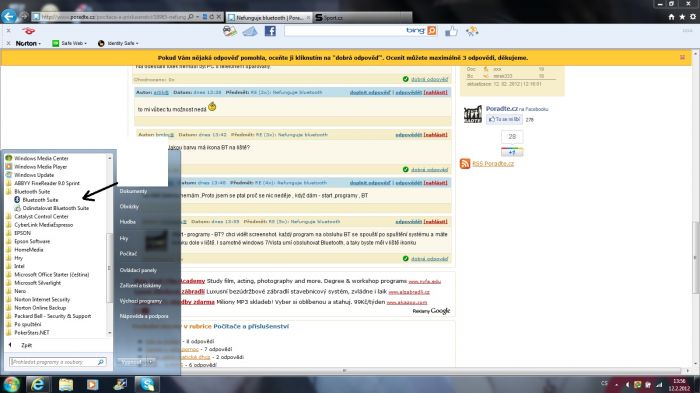
Task: Open Dokumenty from the Start menu
Action: (x=133, y=191)
